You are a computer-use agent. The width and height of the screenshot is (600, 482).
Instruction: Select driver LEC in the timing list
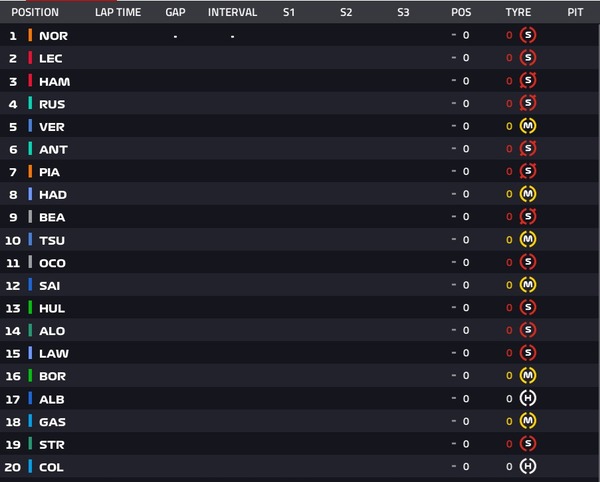51,58
